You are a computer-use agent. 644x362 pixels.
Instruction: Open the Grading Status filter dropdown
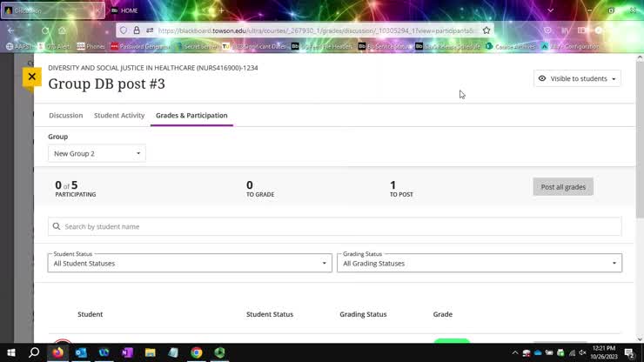(479, 263)
